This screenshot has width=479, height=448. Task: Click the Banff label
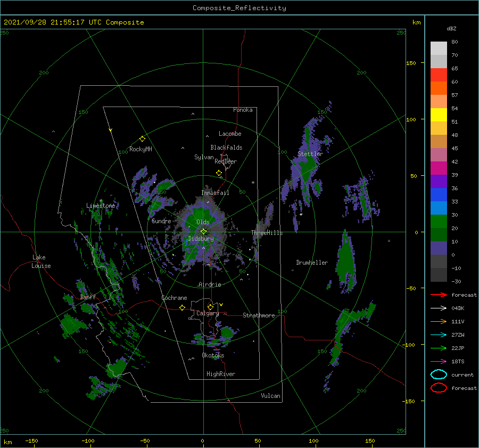(x=88, y=297)
